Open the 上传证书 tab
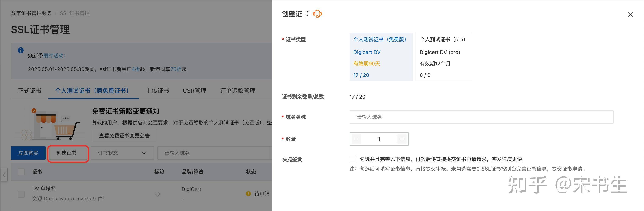644x211 pixels. pos(157,91)
